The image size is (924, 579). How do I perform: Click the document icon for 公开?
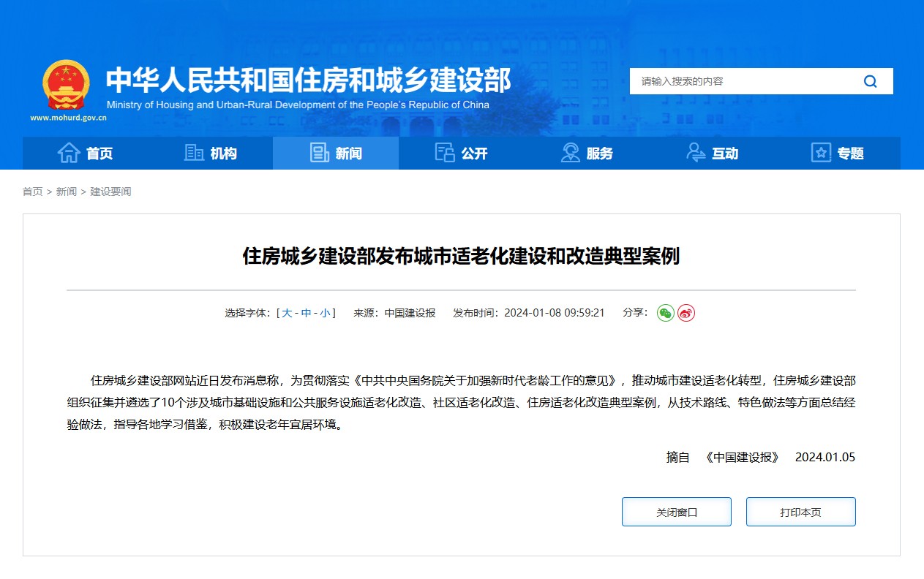point(445,153)
